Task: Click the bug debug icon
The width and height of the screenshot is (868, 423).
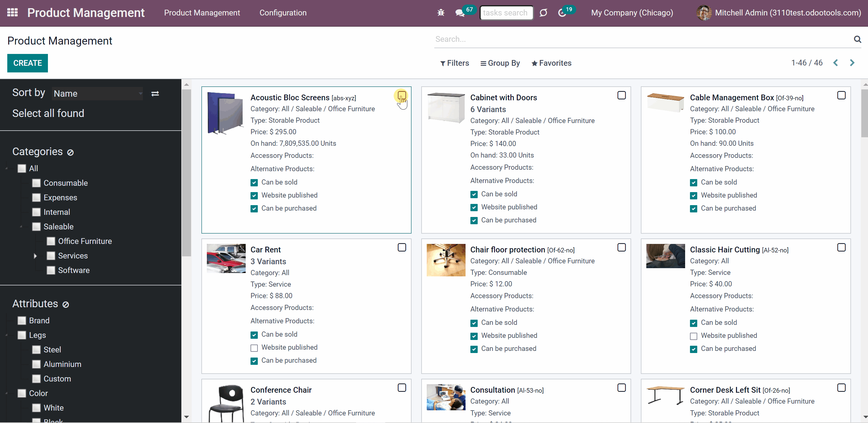Action: point(441,13)
